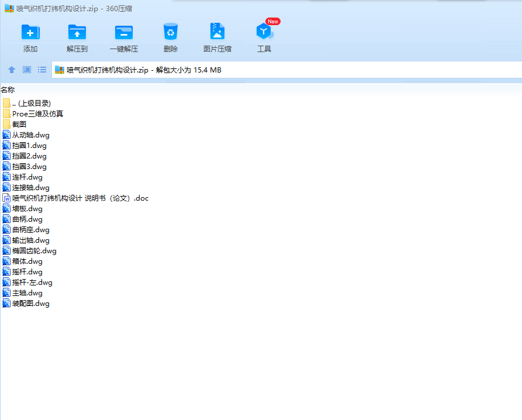Click the 添加 (Add) toolbar icon

point(30,32)
